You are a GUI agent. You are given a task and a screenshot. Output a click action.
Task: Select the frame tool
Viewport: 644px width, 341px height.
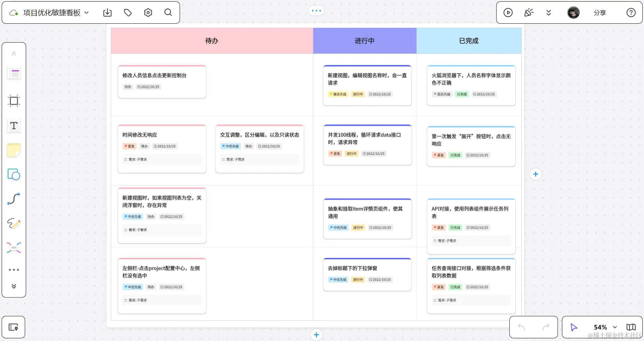click(x=14, y=101)
